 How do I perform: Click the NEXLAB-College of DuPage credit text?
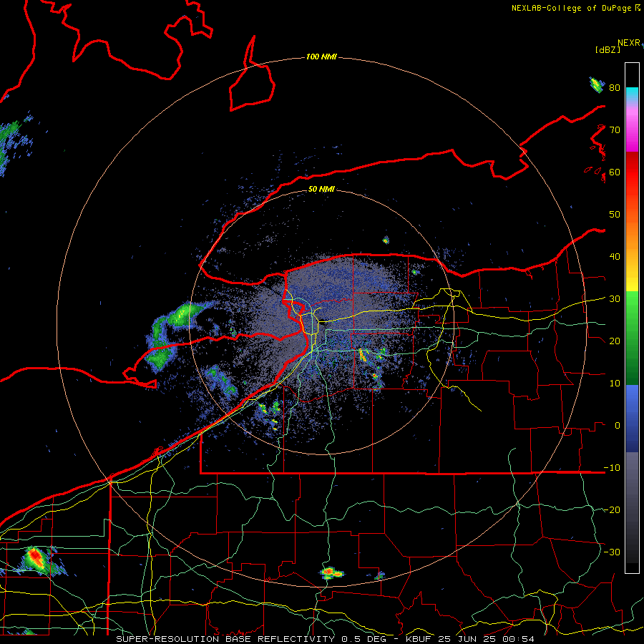tap(576, 8)
